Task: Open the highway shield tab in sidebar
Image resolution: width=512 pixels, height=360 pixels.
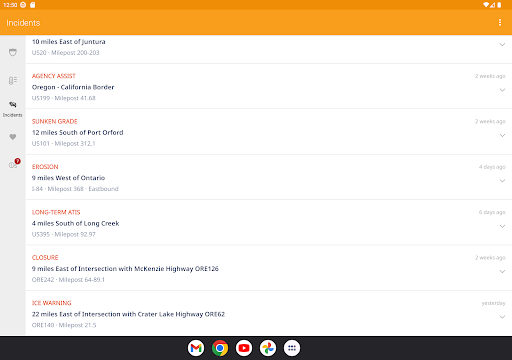Action: tap(13, 52)
